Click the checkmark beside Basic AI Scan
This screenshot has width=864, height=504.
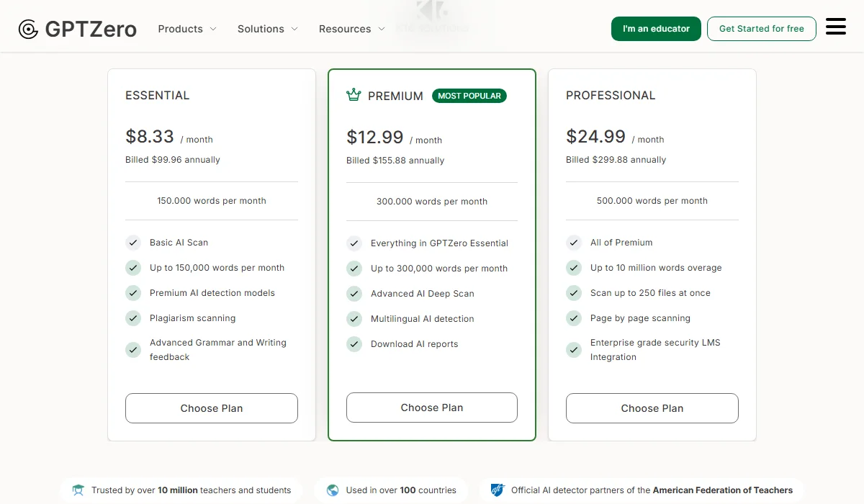coord(133,243)
